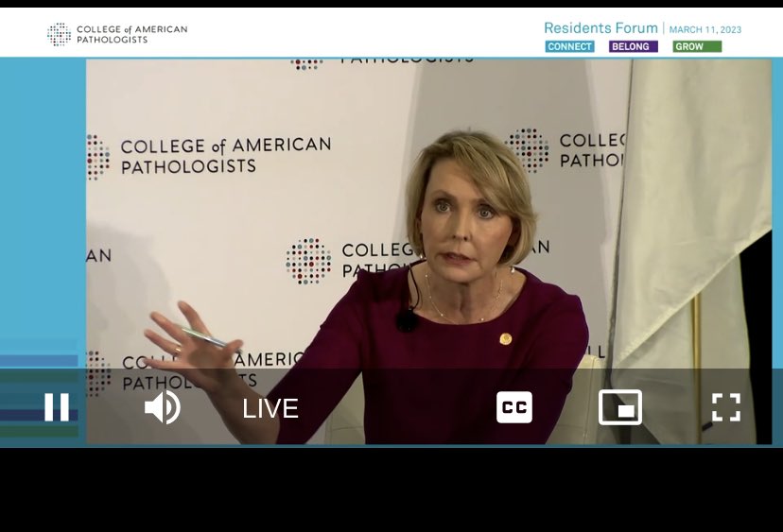
Task: Click the CONNECT badge
Action: click(x=570, y=46)
